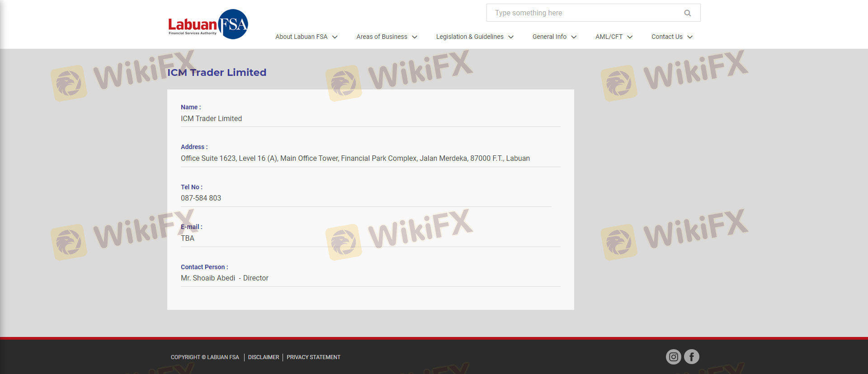868x374 pixels.
Task: Click the Office Suite 1623 address text
Action: (355, 158)
